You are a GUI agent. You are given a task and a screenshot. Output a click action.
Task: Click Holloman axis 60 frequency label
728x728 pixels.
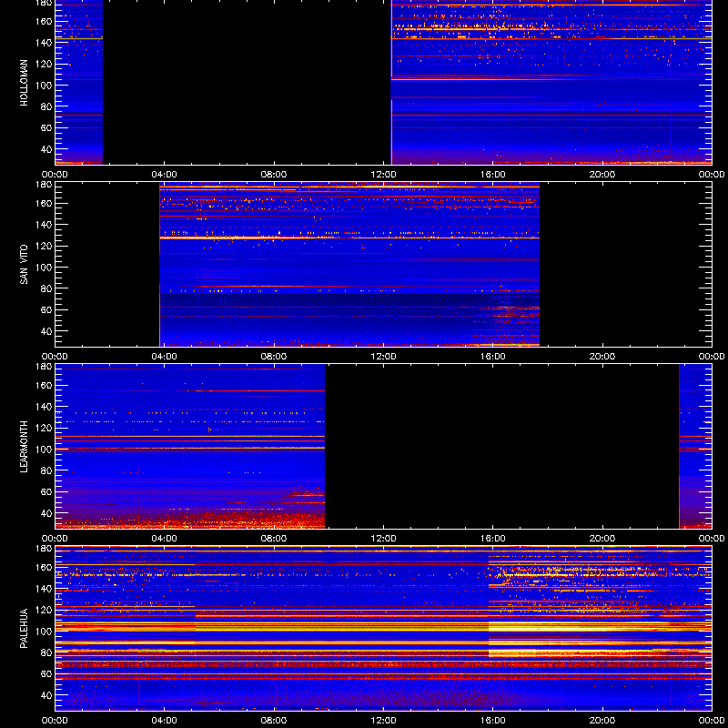[46, 128]
